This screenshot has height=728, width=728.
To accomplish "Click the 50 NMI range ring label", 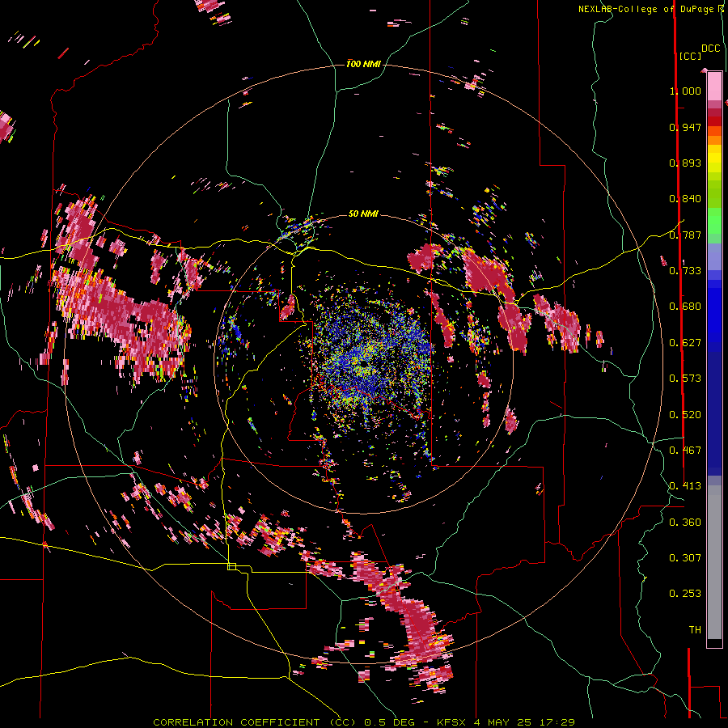I will pyautogui.click(x=363, y=214).
